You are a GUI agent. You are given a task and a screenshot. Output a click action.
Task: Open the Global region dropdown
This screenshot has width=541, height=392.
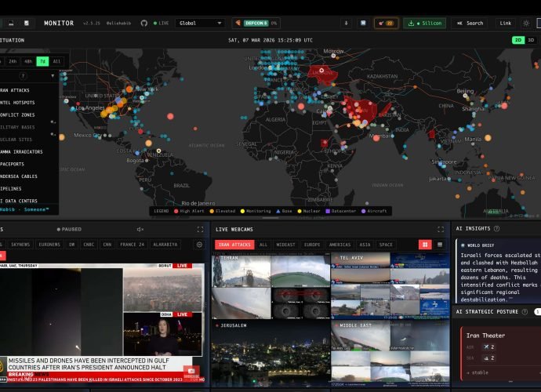click(200, 23)
